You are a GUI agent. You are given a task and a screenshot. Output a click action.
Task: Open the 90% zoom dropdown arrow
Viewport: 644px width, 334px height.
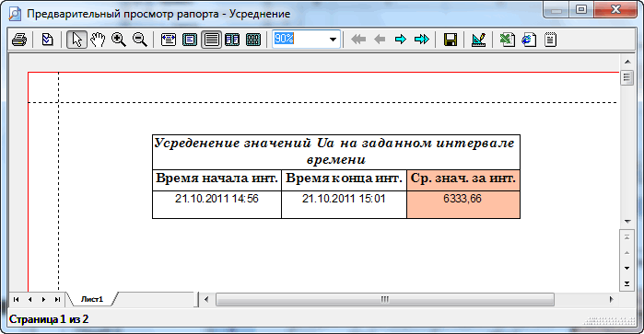point(334,40)
